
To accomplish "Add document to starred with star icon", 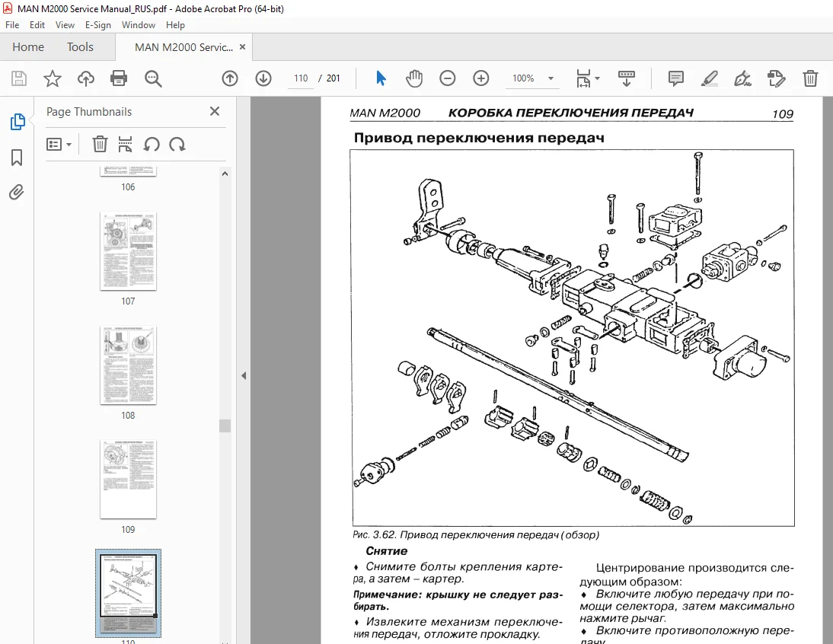I will click(x=52, y=78).
